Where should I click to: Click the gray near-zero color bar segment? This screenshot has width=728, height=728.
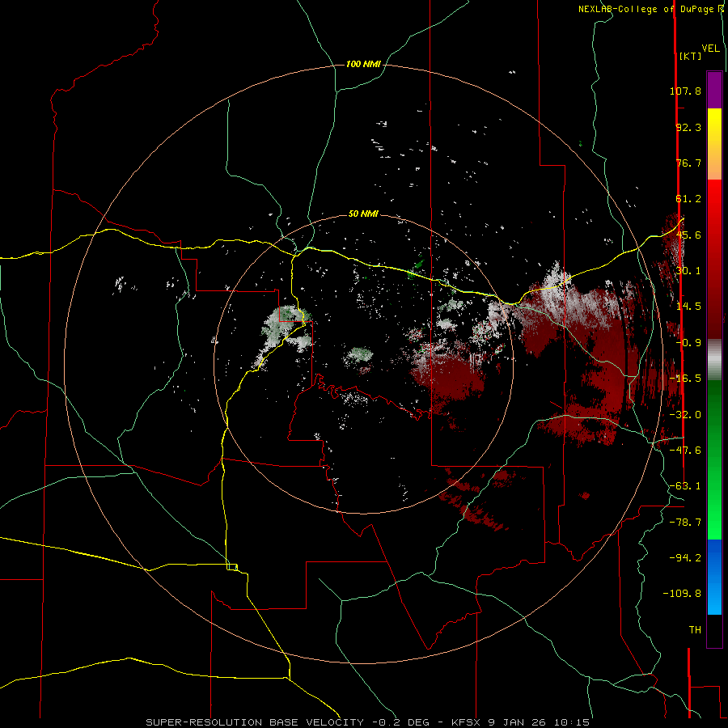[714, 358]
